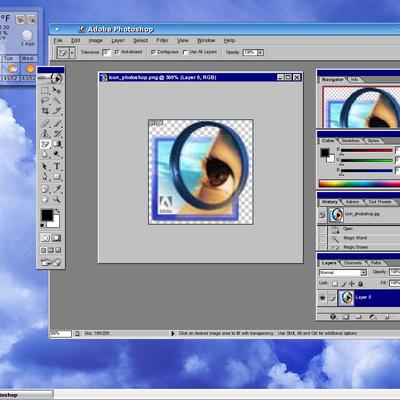The image size is (400, 400).
Task: Click the foreground color swatch in toolbox
Action: click(x=47, y=215)
